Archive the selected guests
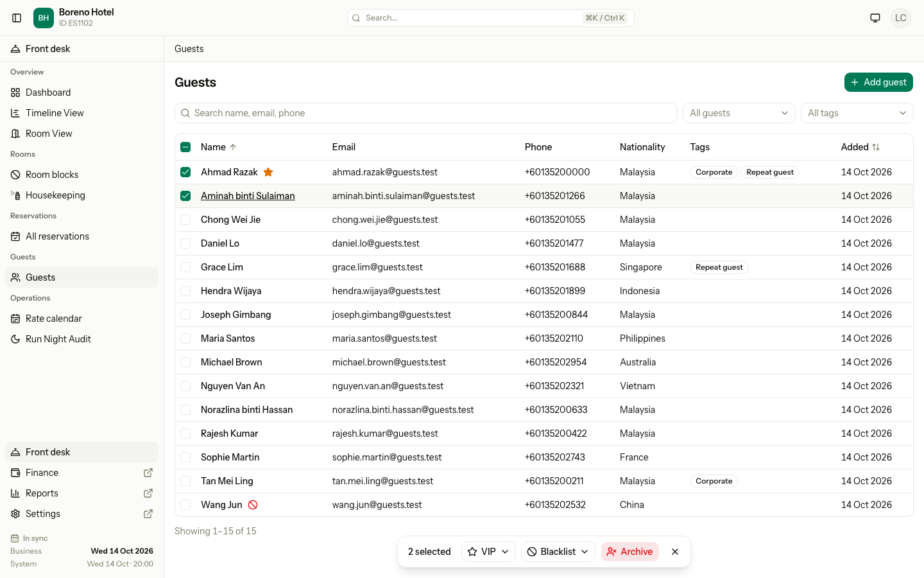This screenshot has height=578, width=924. 630,552
